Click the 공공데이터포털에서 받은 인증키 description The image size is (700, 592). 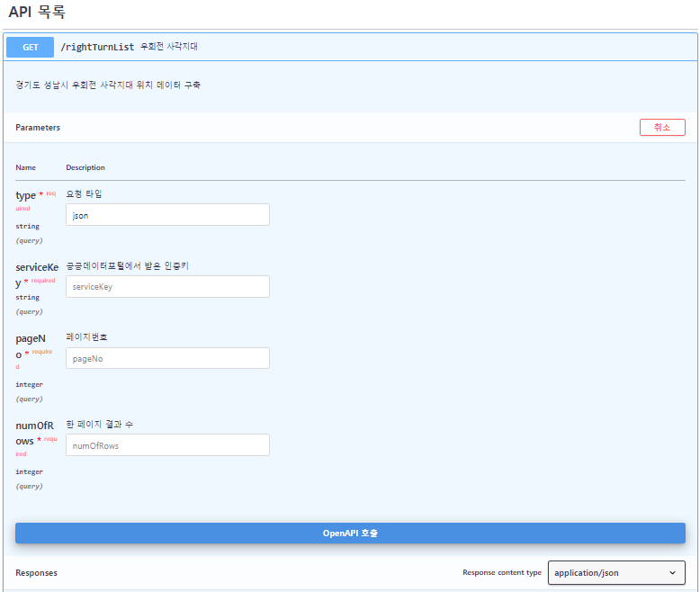(127, 265)
